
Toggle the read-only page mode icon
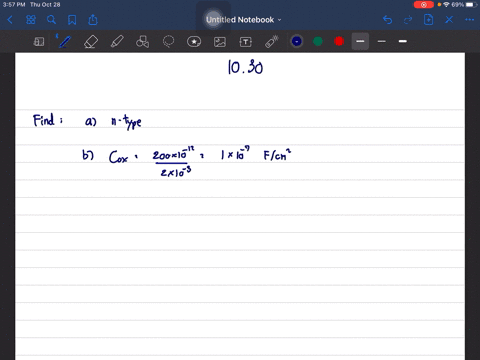[x=39, y=42]
